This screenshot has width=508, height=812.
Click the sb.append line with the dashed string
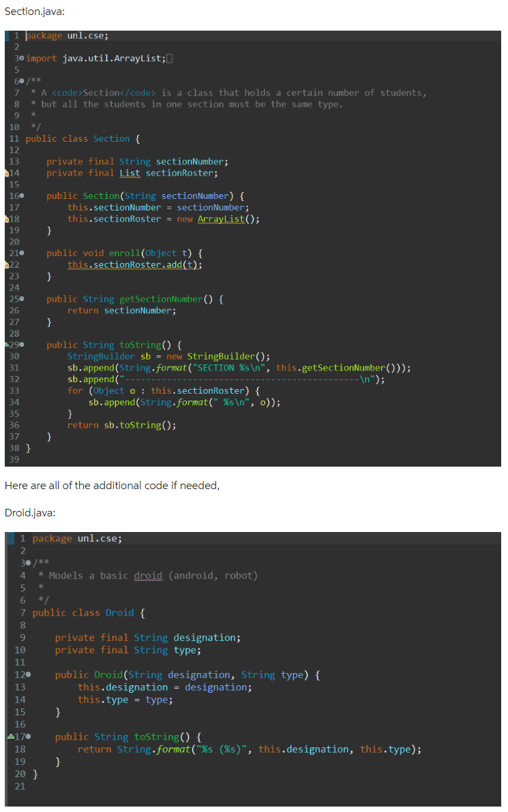click(226, 379)
